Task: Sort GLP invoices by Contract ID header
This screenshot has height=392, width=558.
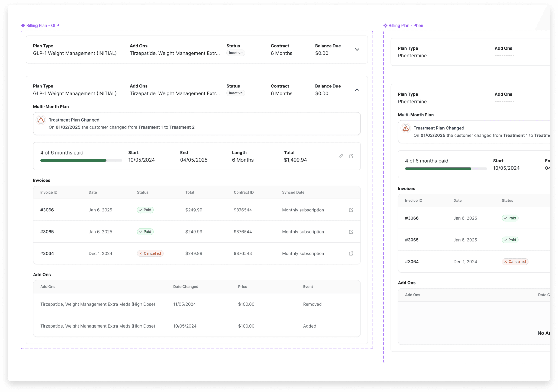Action: click(x=244, y=192)
